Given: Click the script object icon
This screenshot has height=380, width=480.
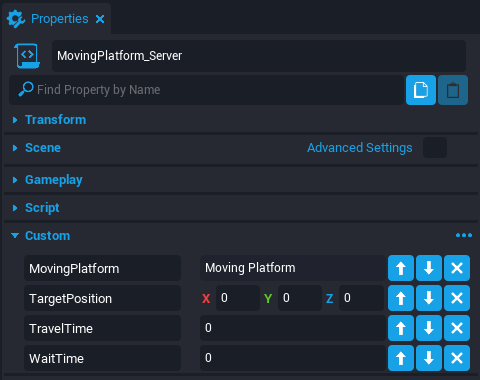Looking at the screenshot, I should 27,56.
